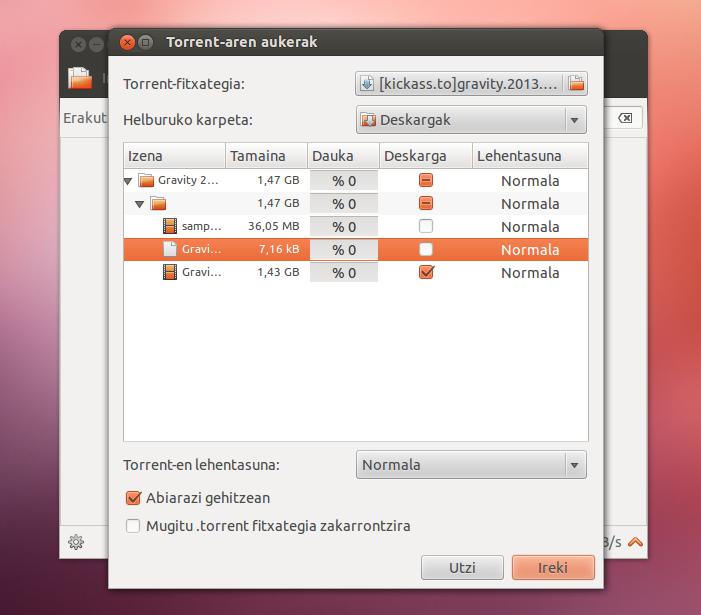Click the browse folder icon for torrent file
The image size is (701, 615).
coord(576,84)
